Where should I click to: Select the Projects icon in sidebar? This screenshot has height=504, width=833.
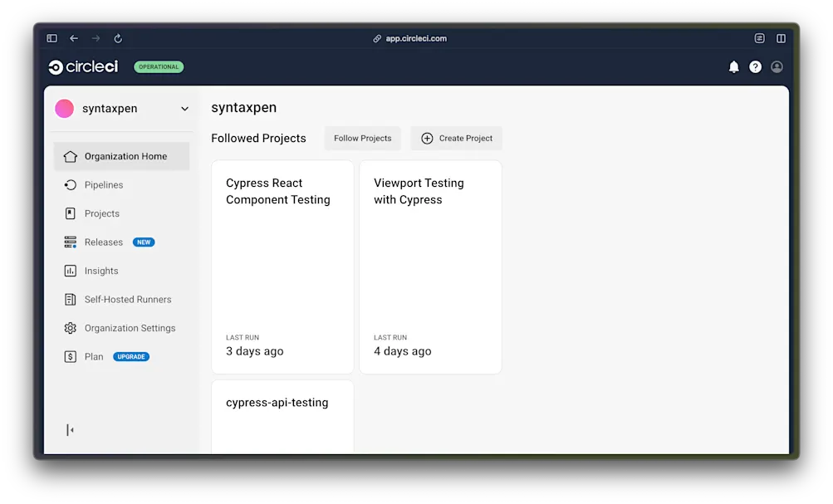coord(71,213)
